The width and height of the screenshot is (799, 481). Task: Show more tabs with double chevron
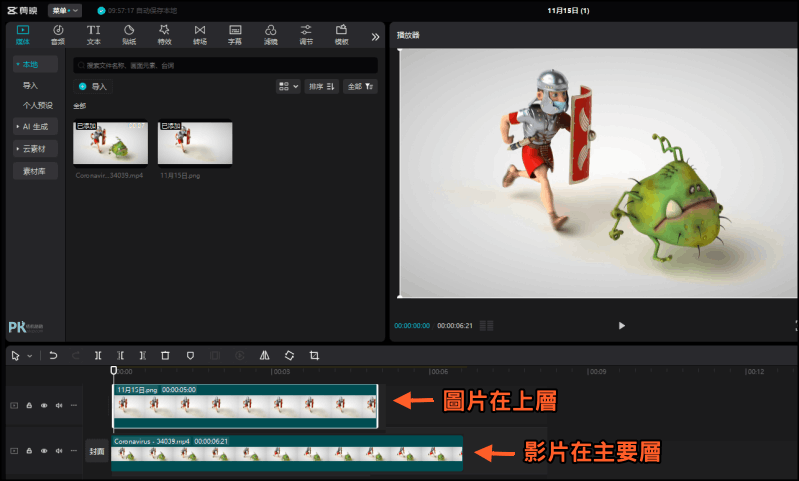tap(375, 37)
